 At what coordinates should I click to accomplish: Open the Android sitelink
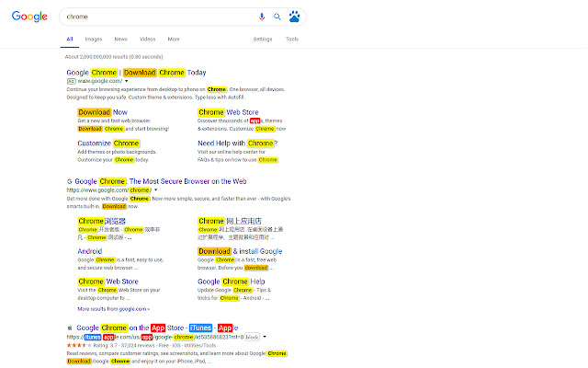tap(90, 251)
